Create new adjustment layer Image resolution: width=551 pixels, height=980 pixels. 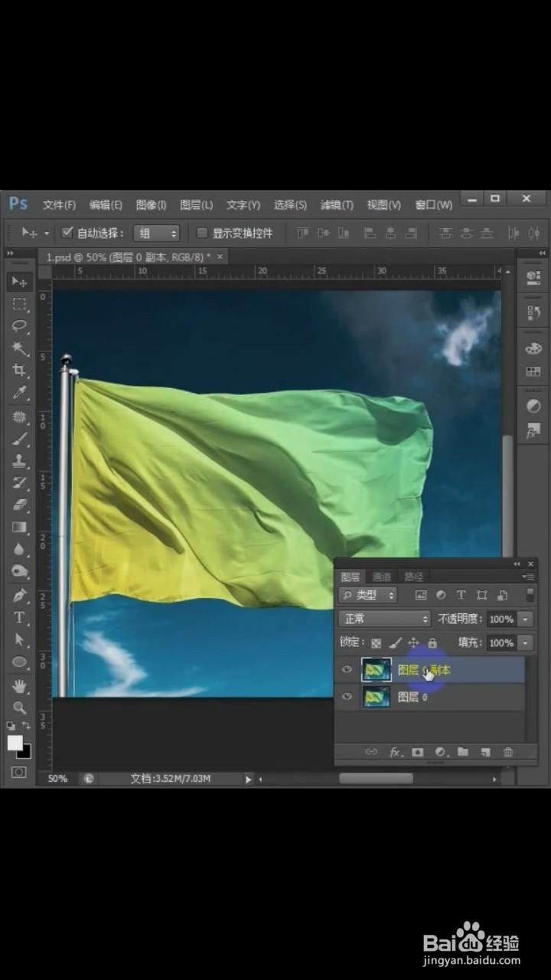(441, 753)
